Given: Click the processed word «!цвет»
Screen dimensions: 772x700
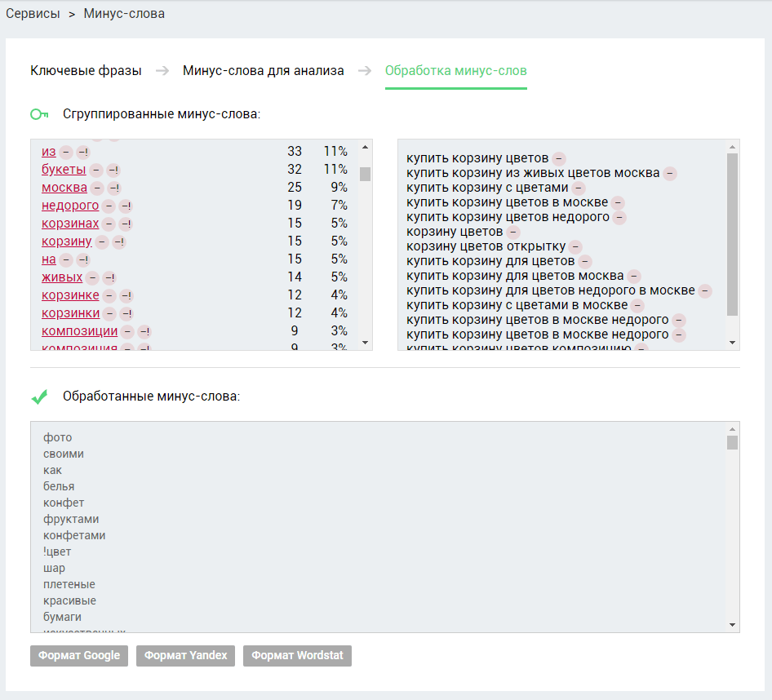Looking at the screenshot, I should coord(57,552).
